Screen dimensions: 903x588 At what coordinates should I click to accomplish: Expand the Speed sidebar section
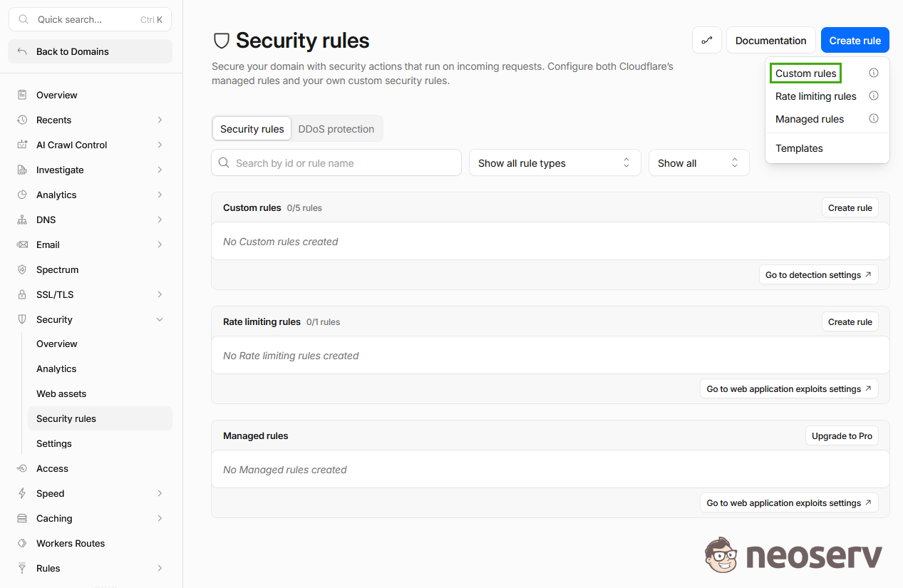(160, 493)
